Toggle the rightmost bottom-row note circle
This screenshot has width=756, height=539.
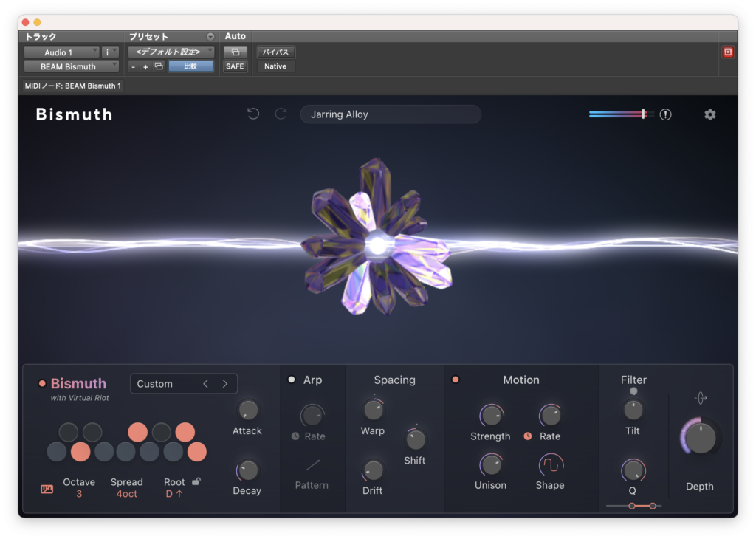pyautogui.click(x=196, y=452)
